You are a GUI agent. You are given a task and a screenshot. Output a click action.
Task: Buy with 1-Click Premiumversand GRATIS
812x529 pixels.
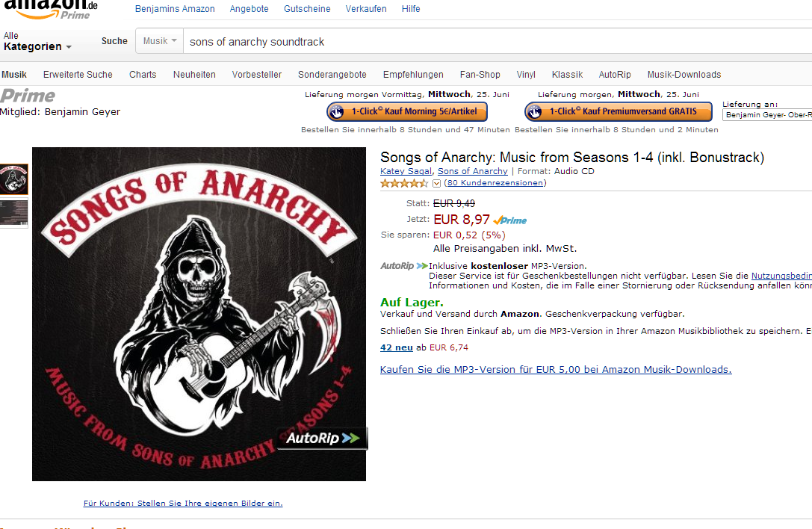click(620, 112)
